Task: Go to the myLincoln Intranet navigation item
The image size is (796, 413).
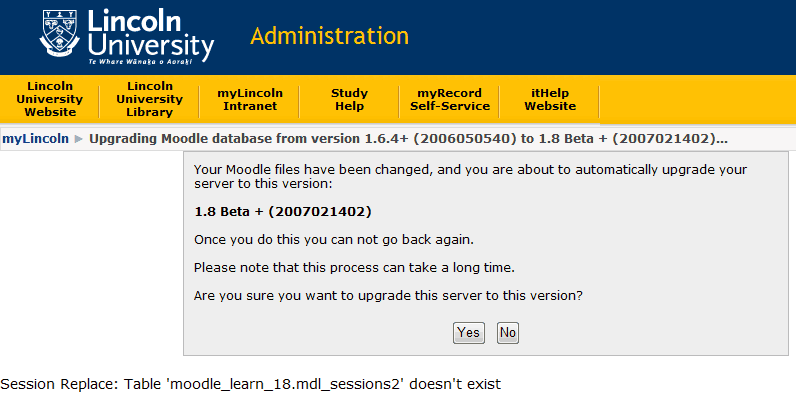Action: click(250, 99)
